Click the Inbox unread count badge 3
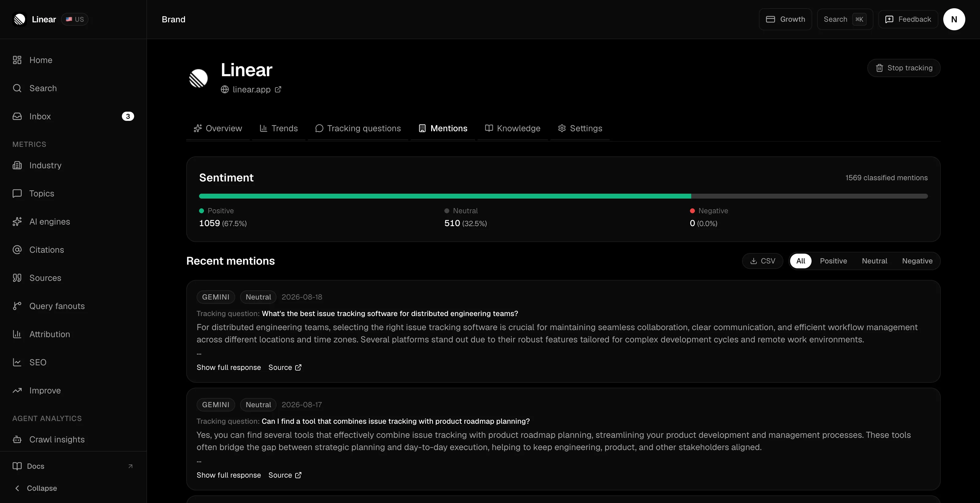Screen dimensions: 980x503 click(x=128, y=116)
